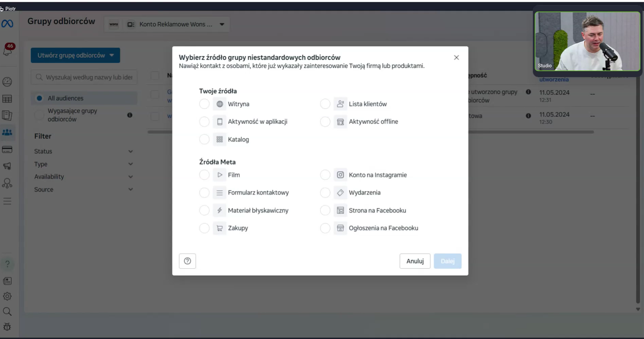Choose Lista klientów as source
The width and height of the screenshot is (644, 339).
325,104
